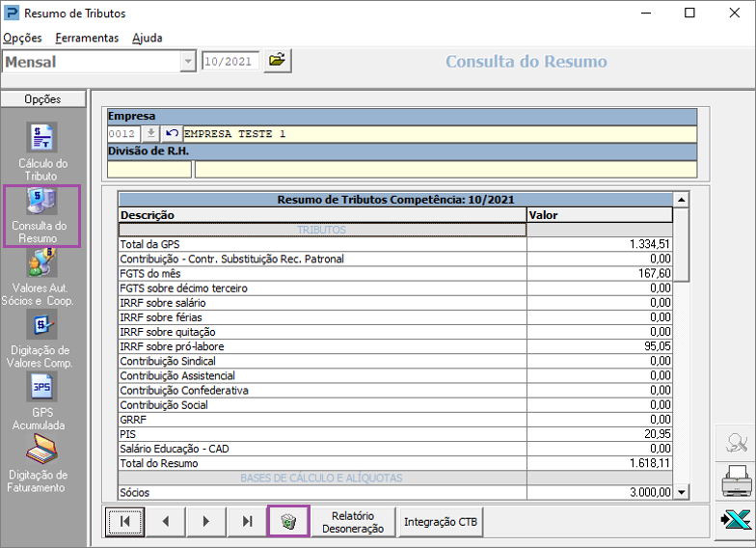
Task: Select the FGTS do mês row
Action: point(395,274)
